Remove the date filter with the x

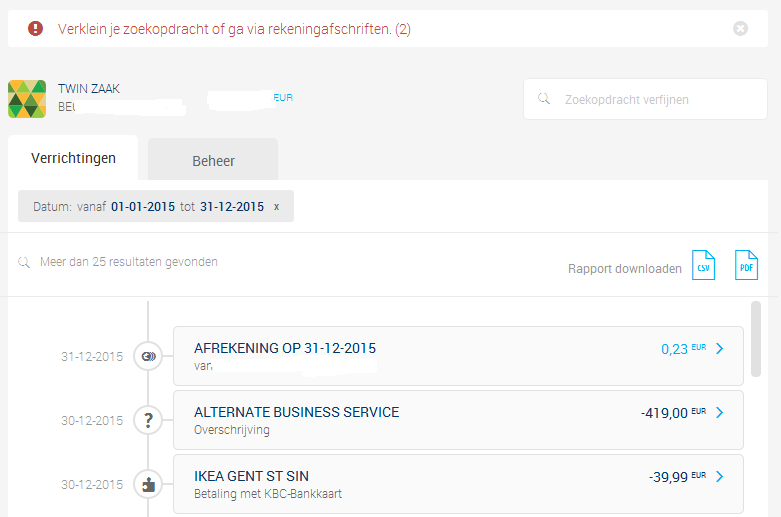(277, 207)
